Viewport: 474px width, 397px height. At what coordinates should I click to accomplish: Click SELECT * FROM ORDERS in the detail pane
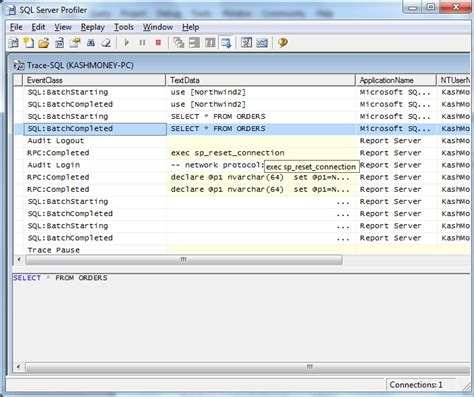tap(60, 278)
